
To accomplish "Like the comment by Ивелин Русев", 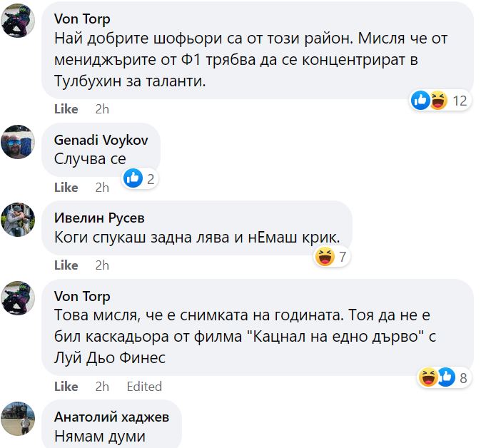I will pyautogui.click(x=66, y=265).
